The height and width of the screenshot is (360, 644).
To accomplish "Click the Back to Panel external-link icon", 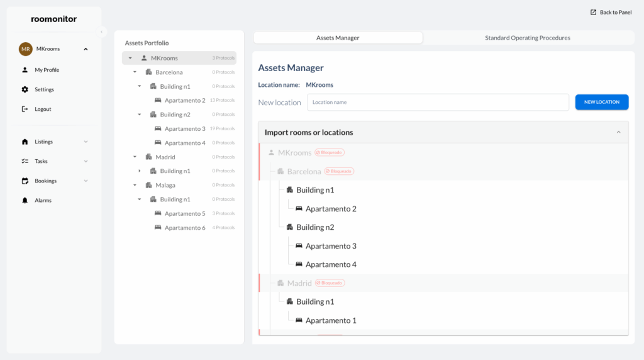I will 594,13.
